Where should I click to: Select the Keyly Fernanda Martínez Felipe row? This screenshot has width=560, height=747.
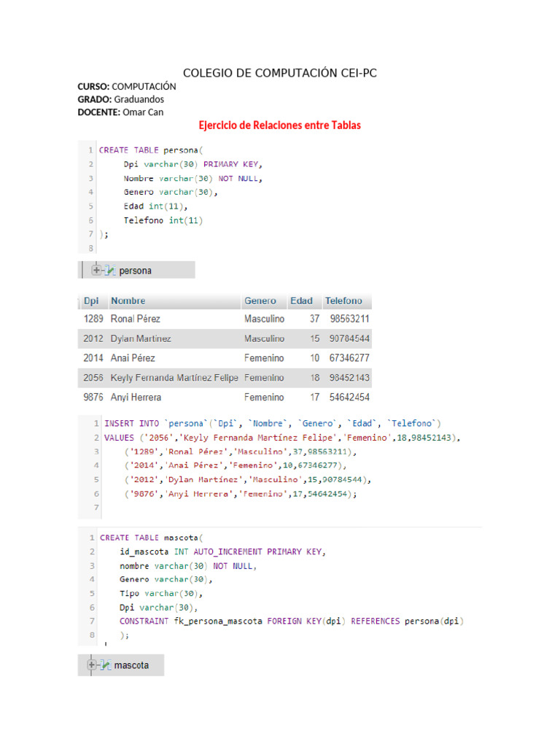point(225,378)
